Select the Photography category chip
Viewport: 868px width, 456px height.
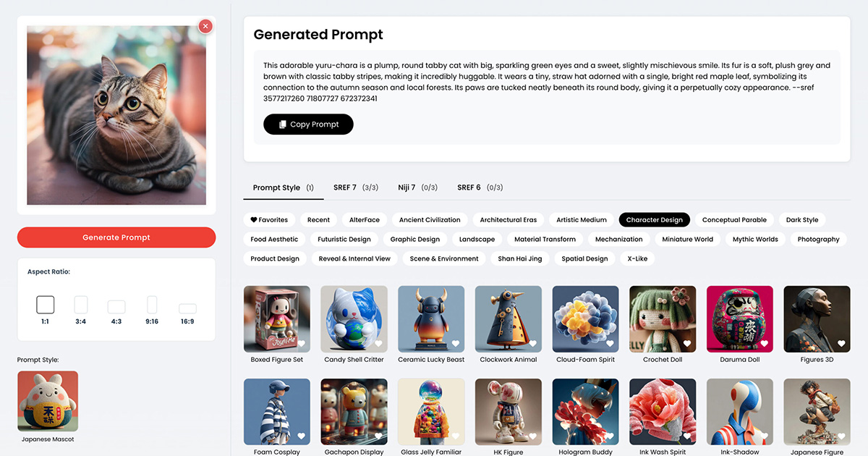[819, 239]
